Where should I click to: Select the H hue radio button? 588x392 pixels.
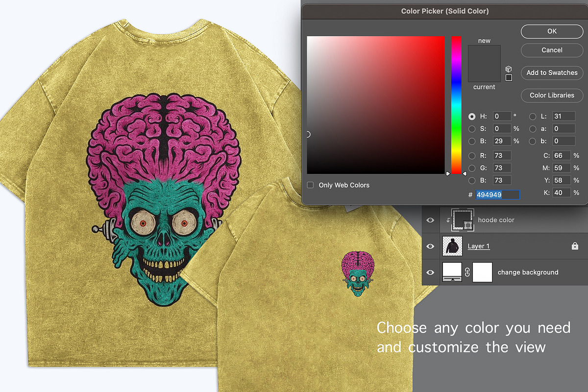(472, 116)
